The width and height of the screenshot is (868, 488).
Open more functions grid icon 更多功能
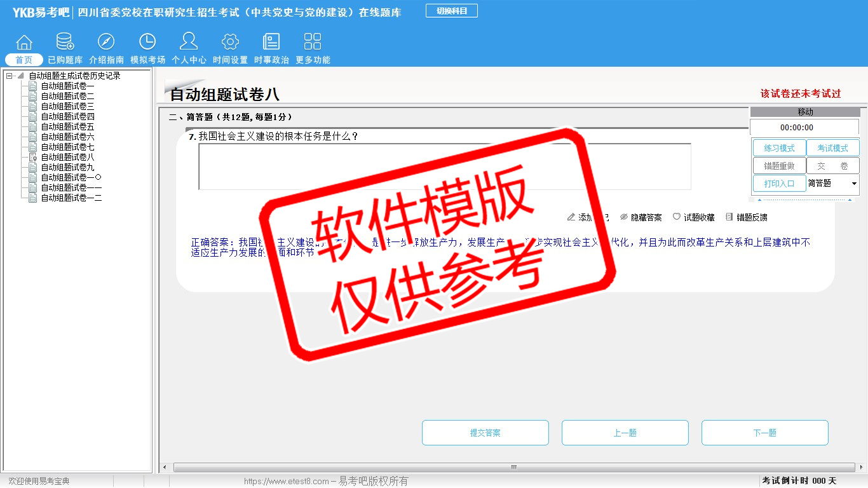point(313,43)
